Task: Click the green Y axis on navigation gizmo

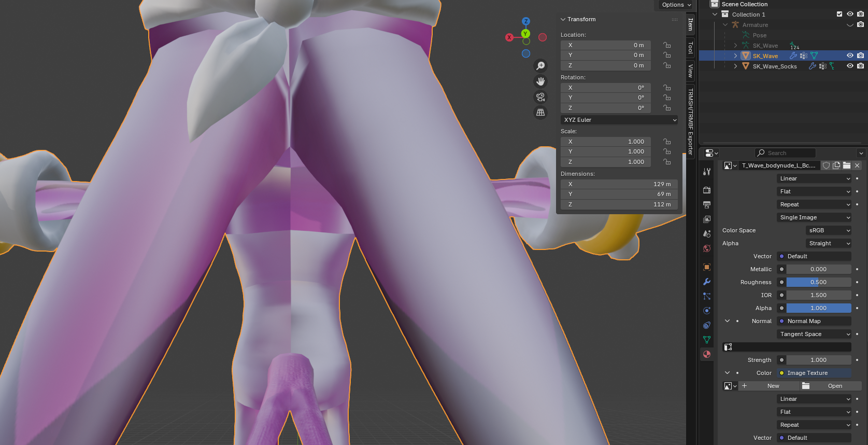Action: [525, 34]
